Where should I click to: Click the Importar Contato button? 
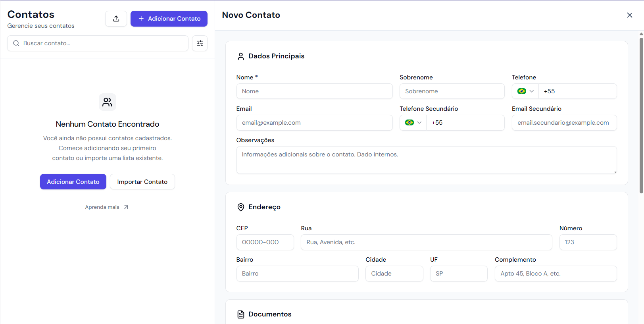[x=142, y=182]
